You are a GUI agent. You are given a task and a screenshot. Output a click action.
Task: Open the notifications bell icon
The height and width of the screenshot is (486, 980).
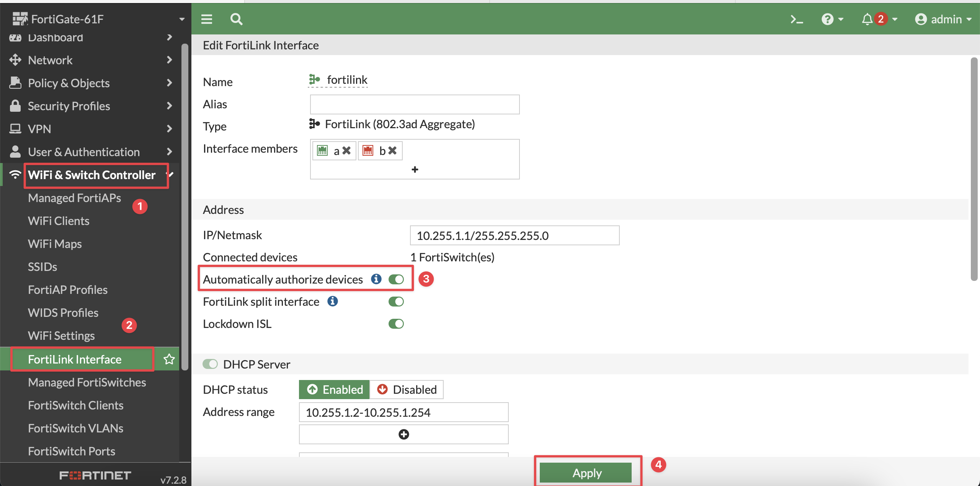point(867,19)
